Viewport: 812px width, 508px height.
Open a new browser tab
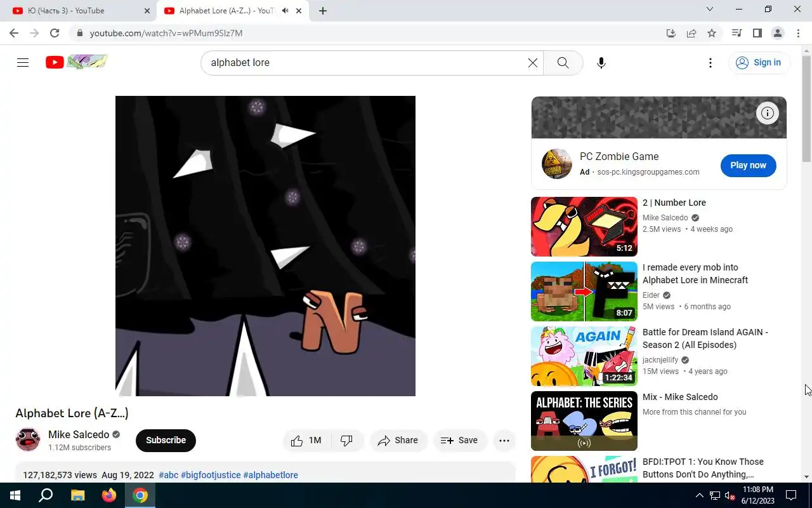(x=323, y=11)
